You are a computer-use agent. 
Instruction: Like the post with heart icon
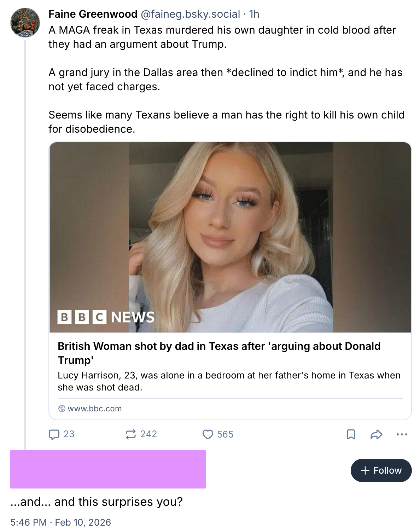pyautogui.click(x=208, y=434)
